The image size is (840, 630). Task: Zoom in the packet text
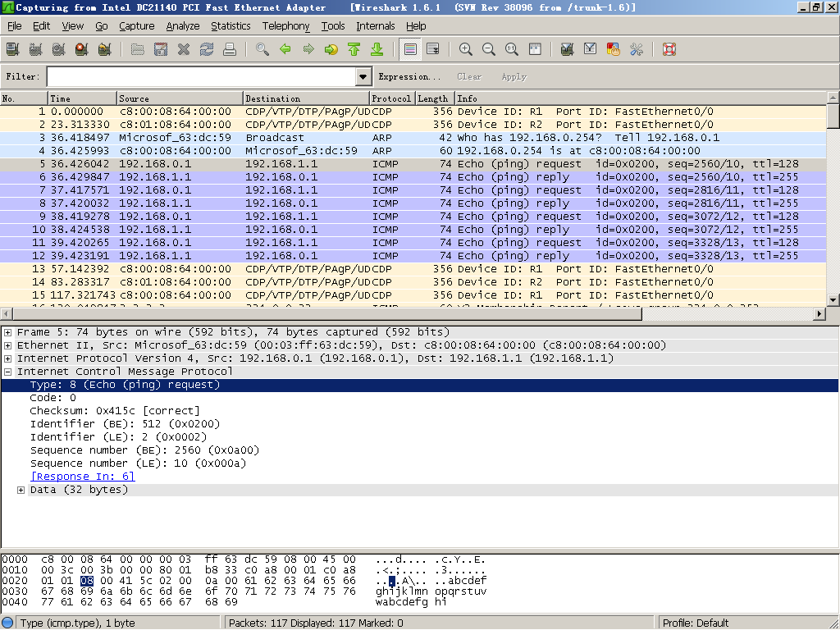coord(466,50)
